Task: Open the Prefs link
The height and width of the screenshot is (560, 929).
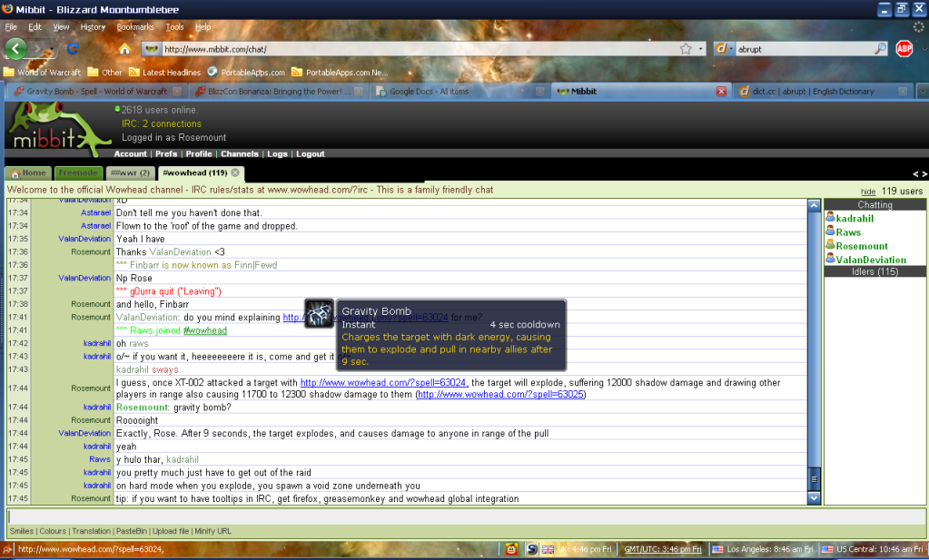Action: (166, 154)
